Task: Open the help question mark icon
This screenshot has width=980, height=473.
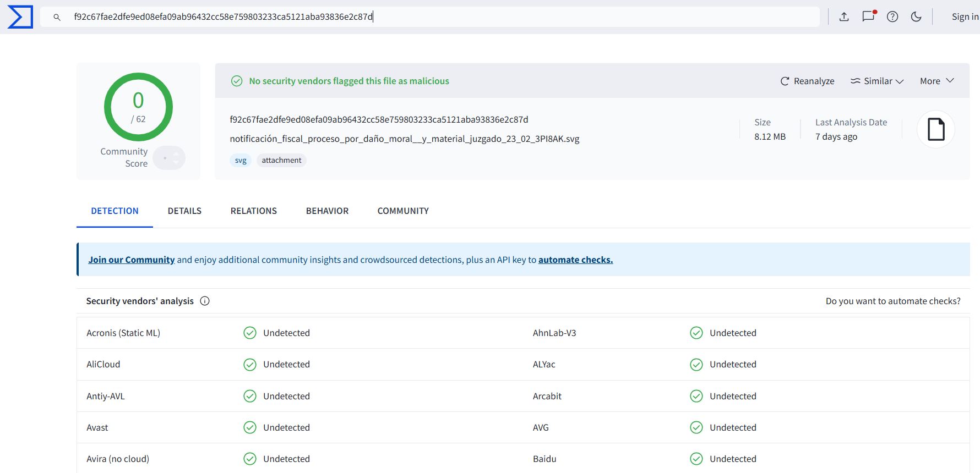Action: point(892,16)
